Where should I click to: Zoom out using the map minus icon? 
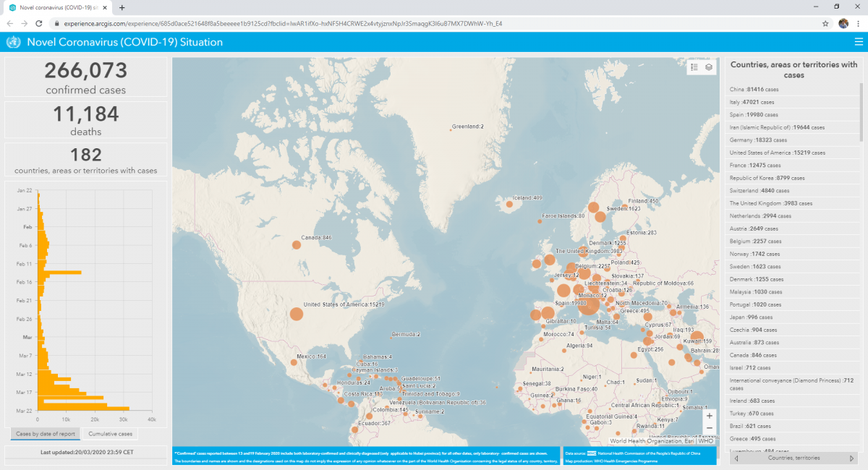point(709,428)
